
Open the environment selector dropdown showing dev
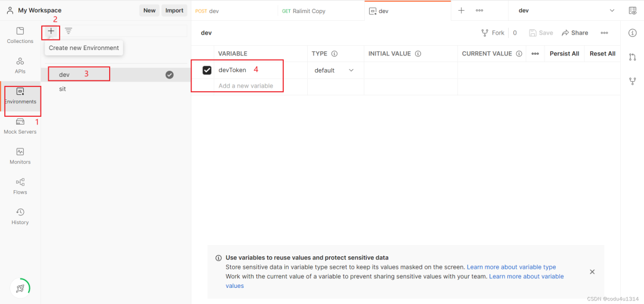click(566, 11)
